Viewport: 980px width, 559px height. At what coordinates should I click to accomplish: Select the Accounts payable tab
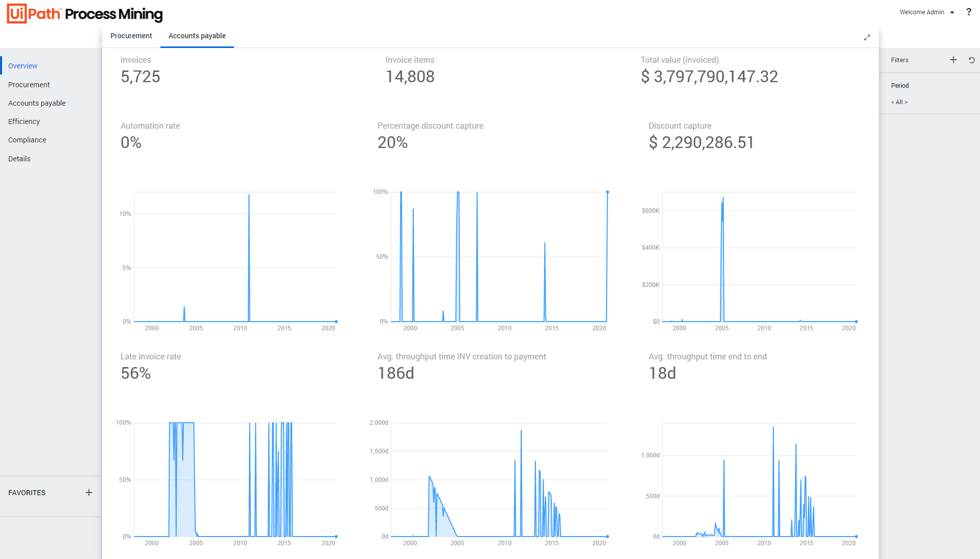(197, 36)
